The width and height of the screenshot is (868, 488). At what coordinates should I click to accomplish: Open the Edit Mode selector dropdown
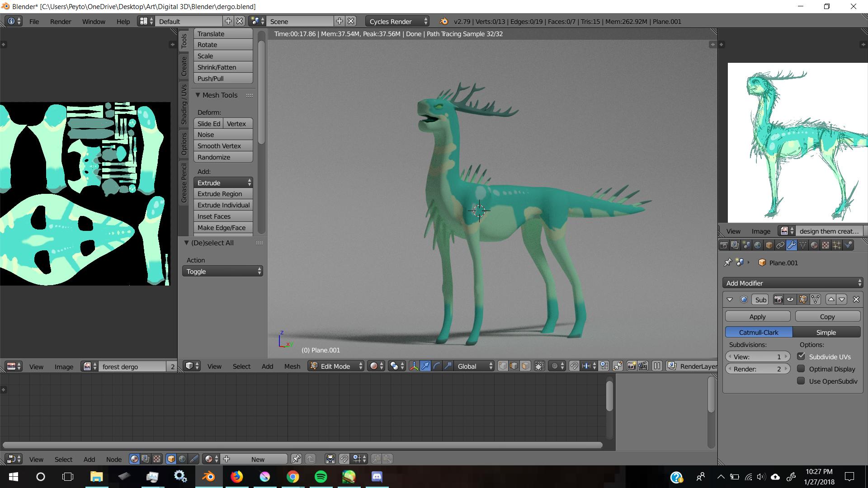[336, 366]
